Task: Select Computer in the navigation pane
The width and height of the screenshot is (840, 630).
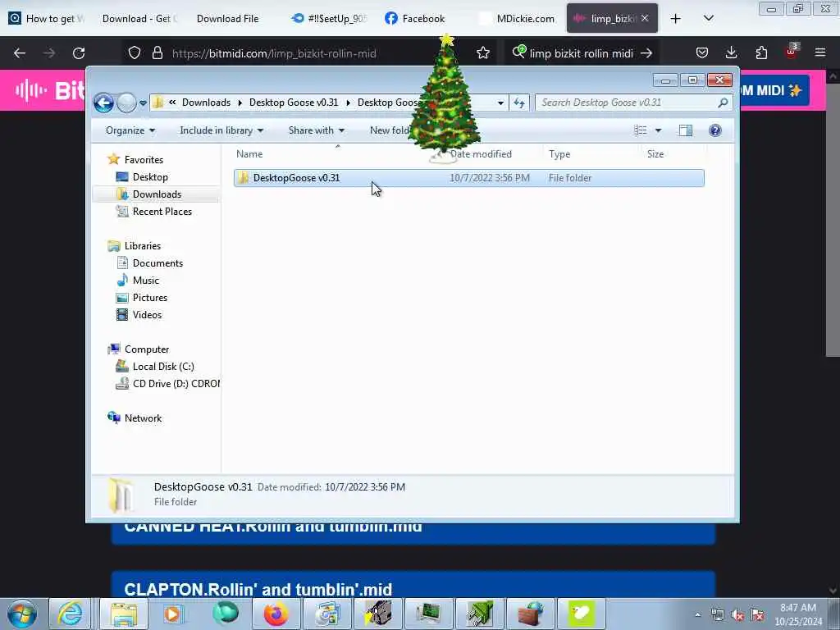Action: click(146, 349)
